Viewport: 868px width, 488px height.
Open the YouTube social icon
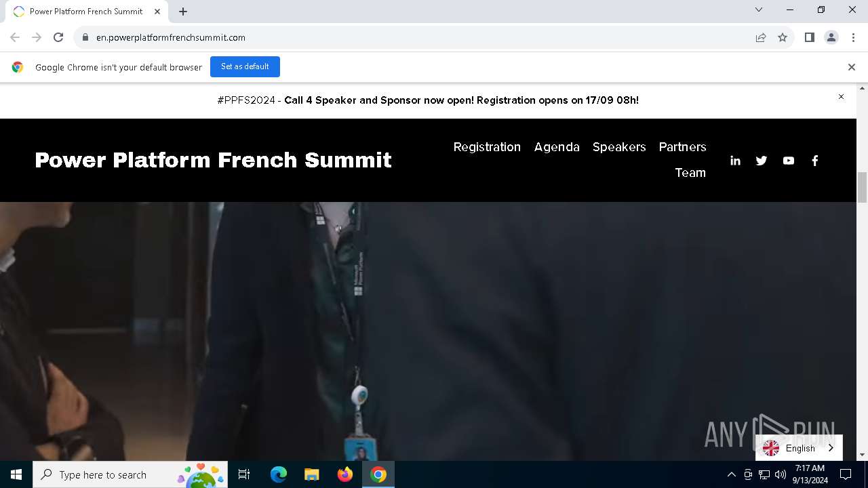788,161
